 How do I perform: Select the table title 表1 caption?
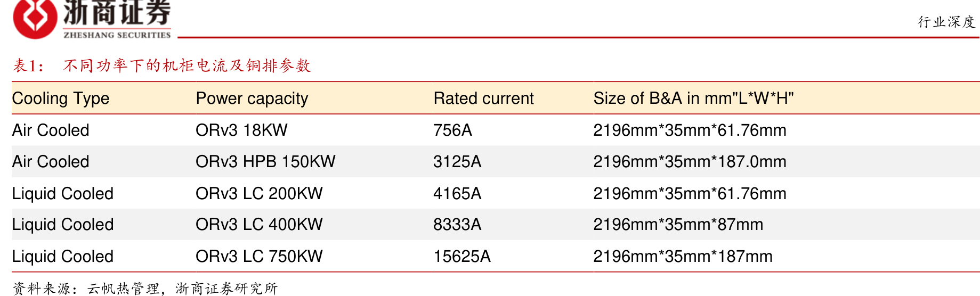coord(161,65)
